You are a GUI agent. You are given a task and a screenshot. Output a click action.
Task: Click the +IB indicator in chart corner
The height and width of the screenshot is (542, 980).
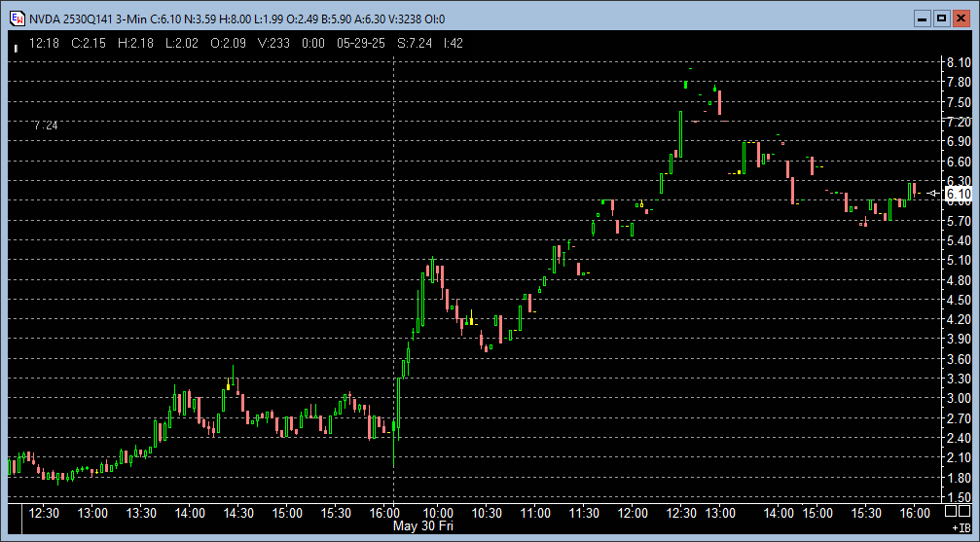coord(960,528)
